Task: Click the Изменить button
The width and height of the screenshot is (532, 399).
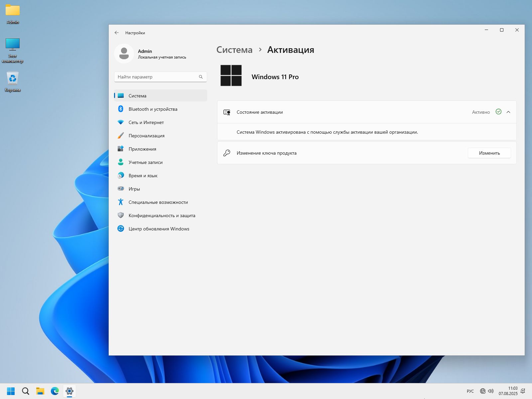Action: [x=489, y=153]
